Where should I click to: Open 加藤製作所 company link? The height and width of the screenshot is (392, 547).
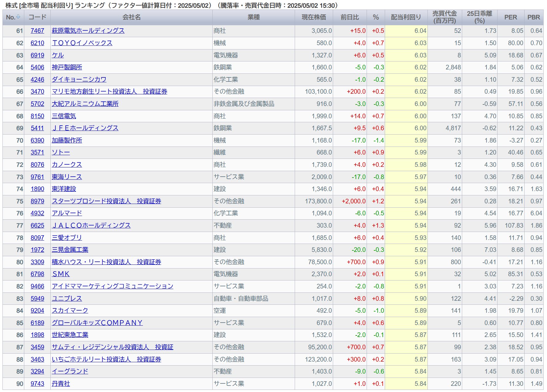point(67,140)
